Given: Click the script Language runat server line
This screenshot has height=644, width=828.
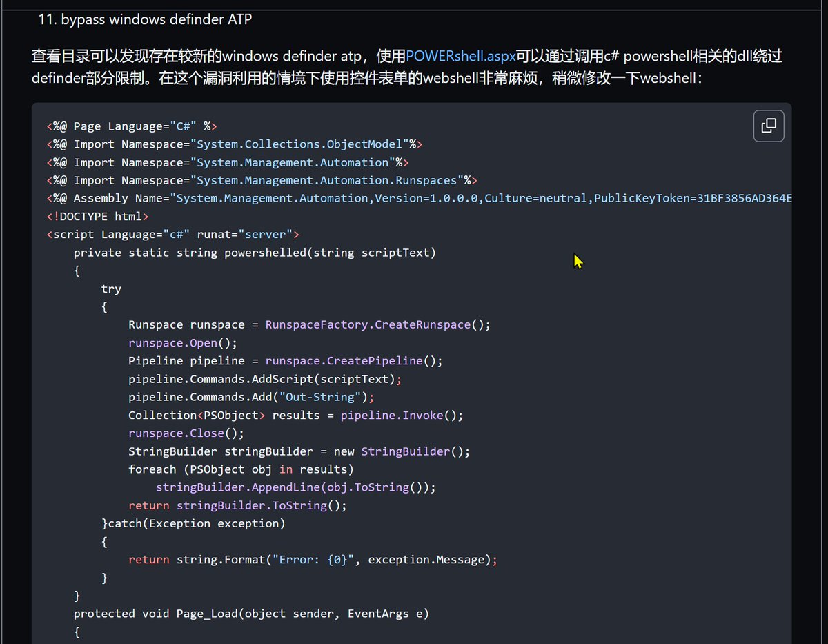Looking at the screenshot, I should tap(172, 234).
